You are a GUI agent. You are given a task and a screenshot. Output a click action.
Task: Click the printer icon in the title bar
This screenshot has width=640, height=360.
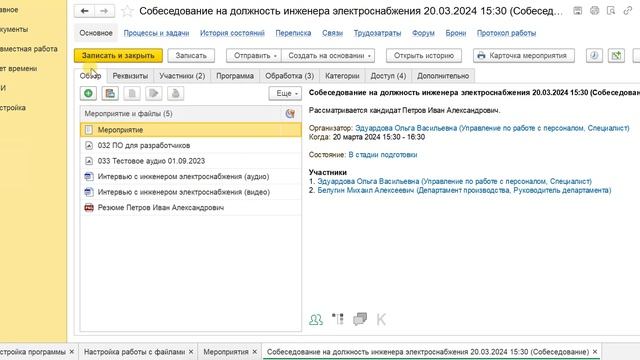(594, 11)
